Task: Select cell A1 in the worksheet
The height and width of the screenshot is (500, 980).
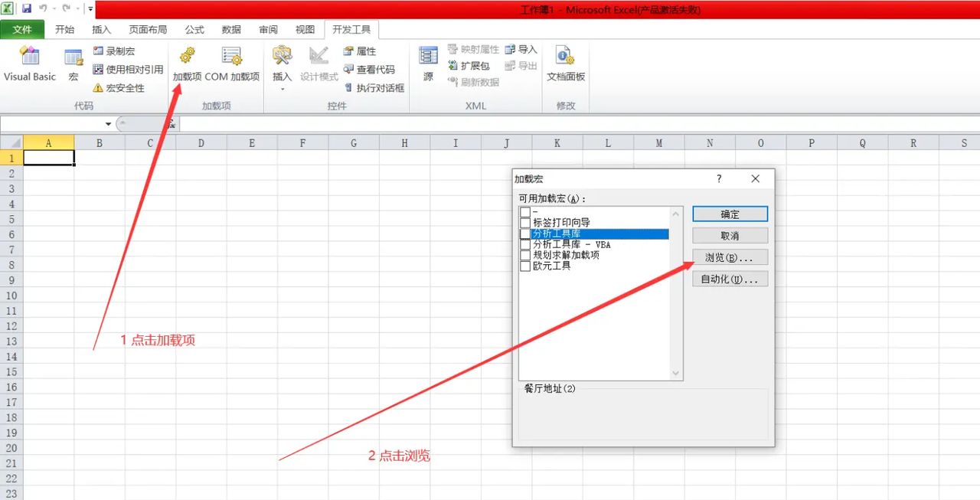Action: [49, 158]
